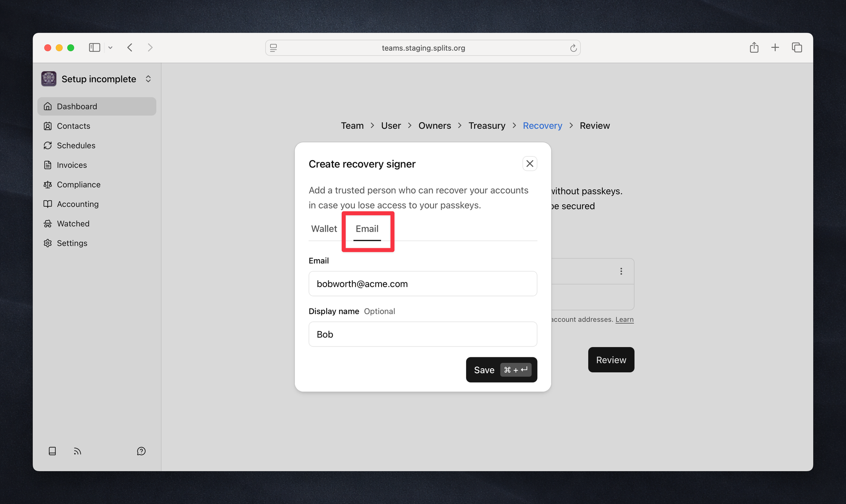
Task: Click the Learn link
Action: pyautogui.click(x=624, y=320)
